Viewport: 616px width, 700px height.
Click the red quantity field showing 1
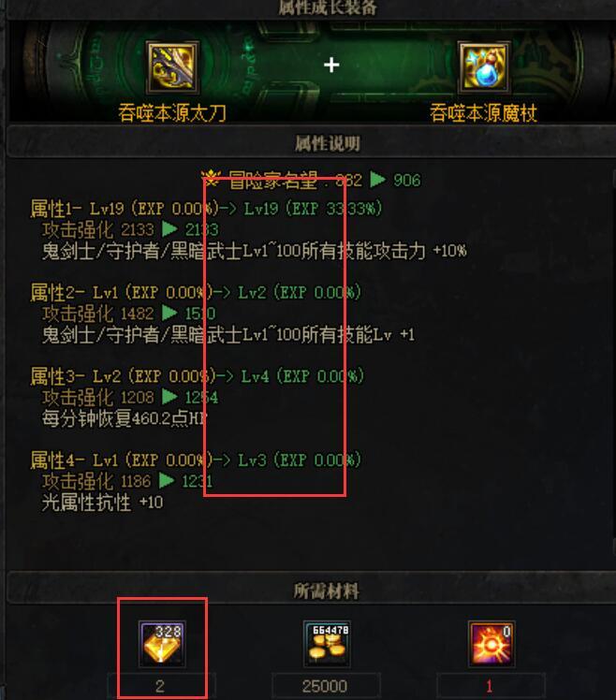pos(491,686)
